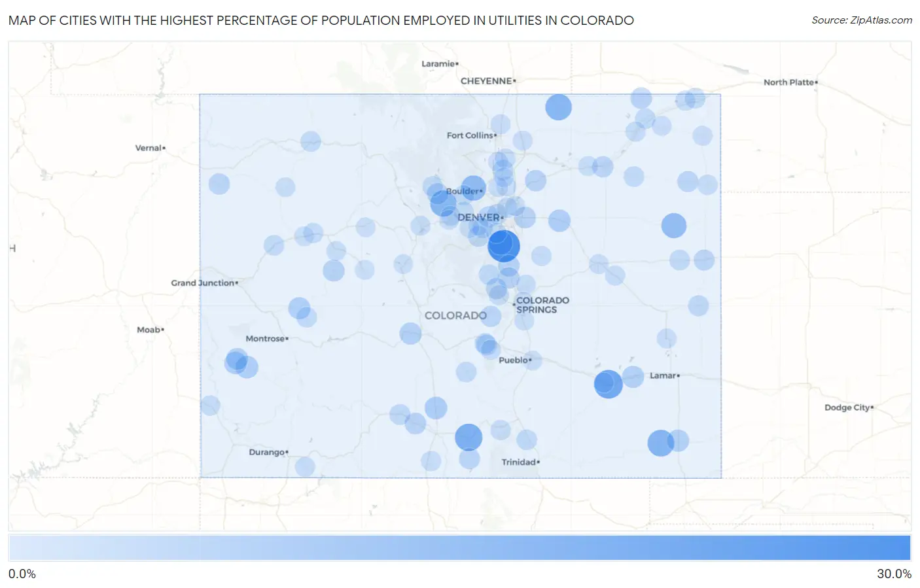Click the Lamar city label
Viewport: 920px width, 588px height.
coord(663,375)
